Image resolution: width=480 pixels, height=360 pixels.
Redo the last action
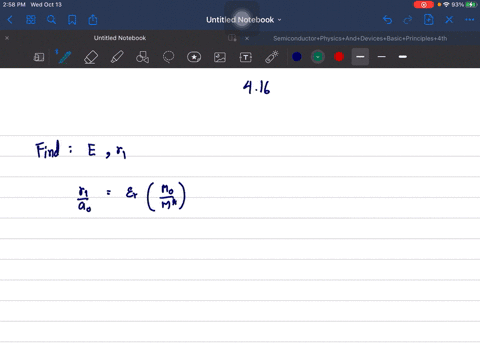(x=408, y=20)
